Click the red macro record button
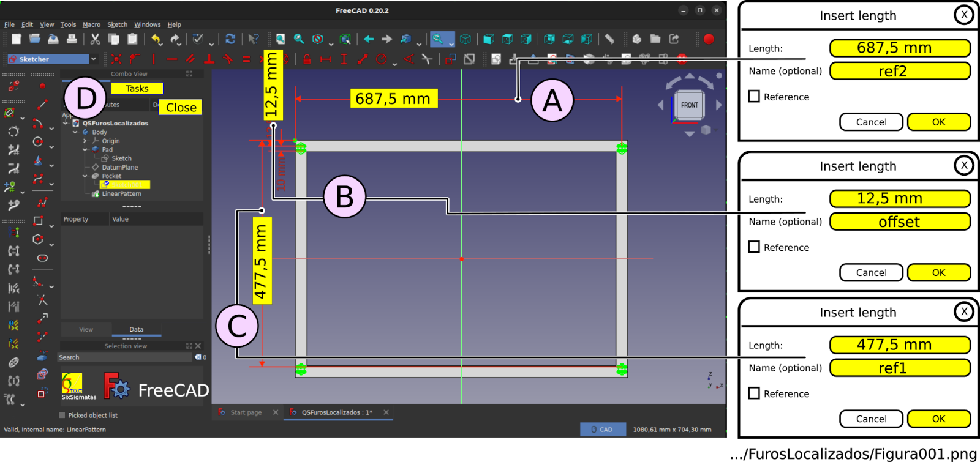The image size is (980, 462). click(709, 39)
